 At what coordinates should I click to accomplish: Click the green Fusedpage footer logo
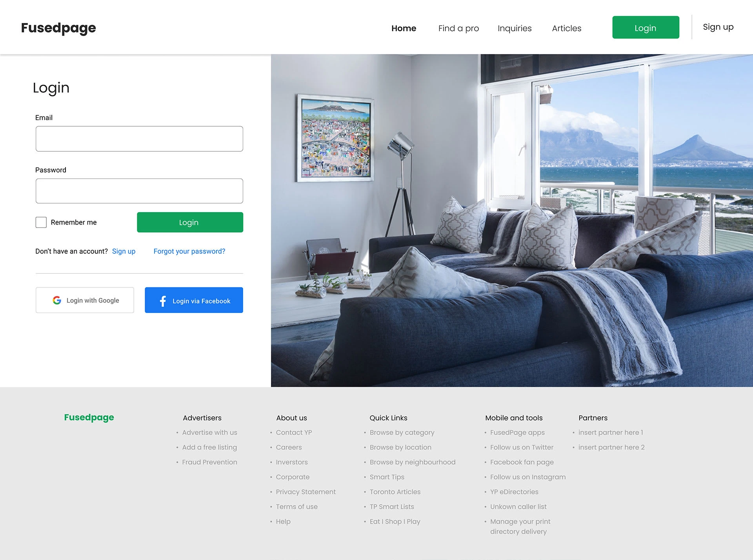(89, 417)
